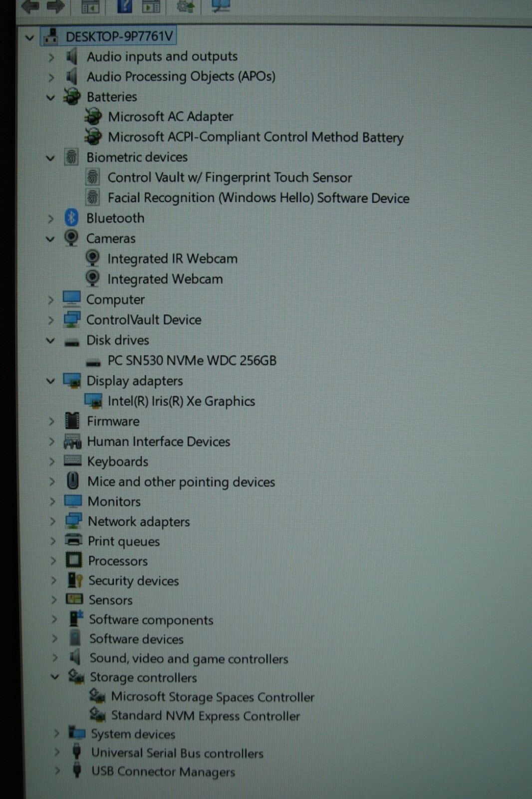Click the Processors chip icon

(74, 560)
